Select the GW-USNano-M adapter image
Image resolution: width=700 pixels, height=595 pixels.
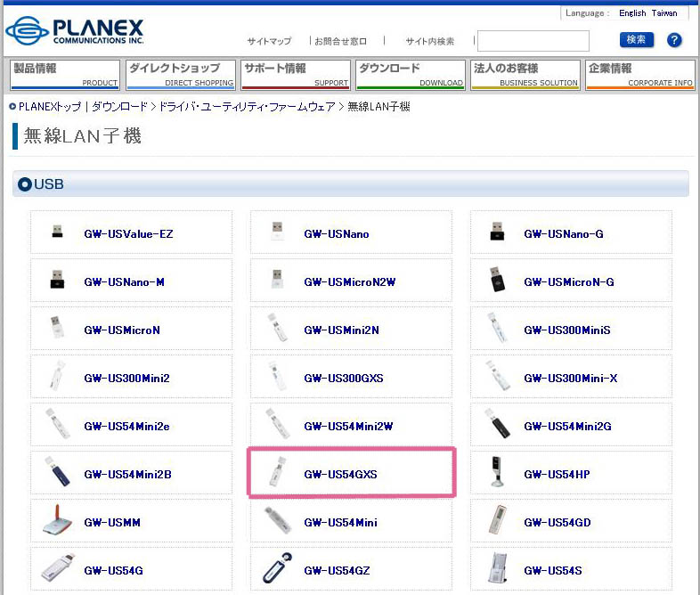57,280
